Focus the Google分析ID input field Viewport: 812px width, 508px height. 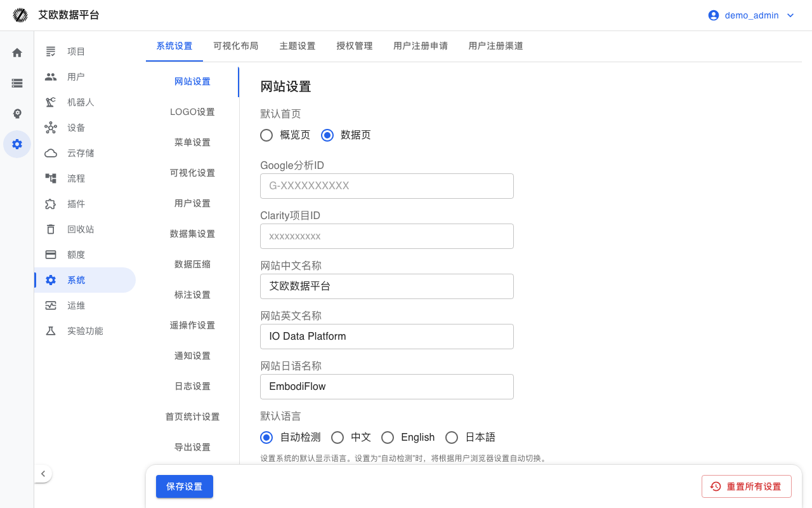click(x=387, y=186)
